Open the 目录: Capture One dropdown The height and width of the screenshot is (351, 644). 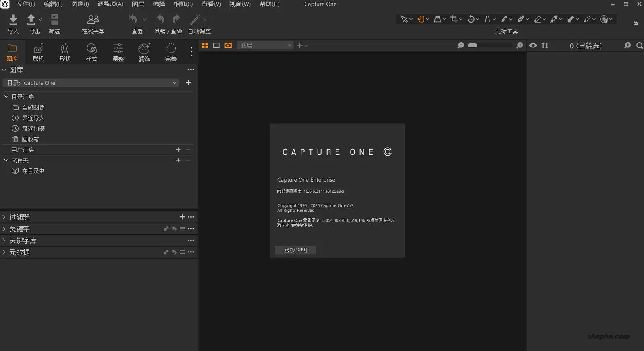coord(91,83)
